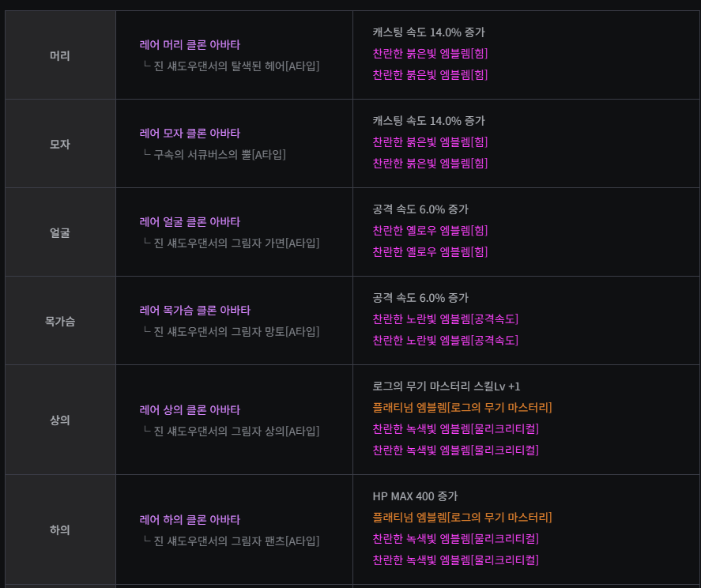
Task: Click the 레어 하의 클론 아바타 name
Action: pos(190,519)
